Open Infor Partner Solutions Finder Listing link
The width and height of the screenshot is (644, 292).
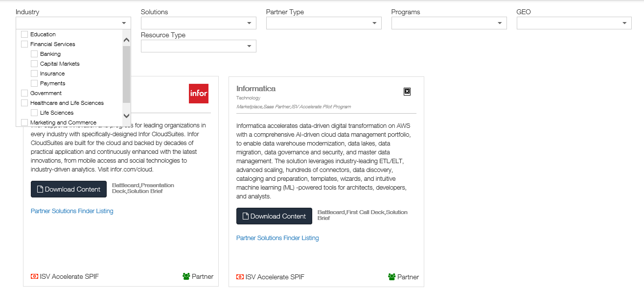pos(72,211)
